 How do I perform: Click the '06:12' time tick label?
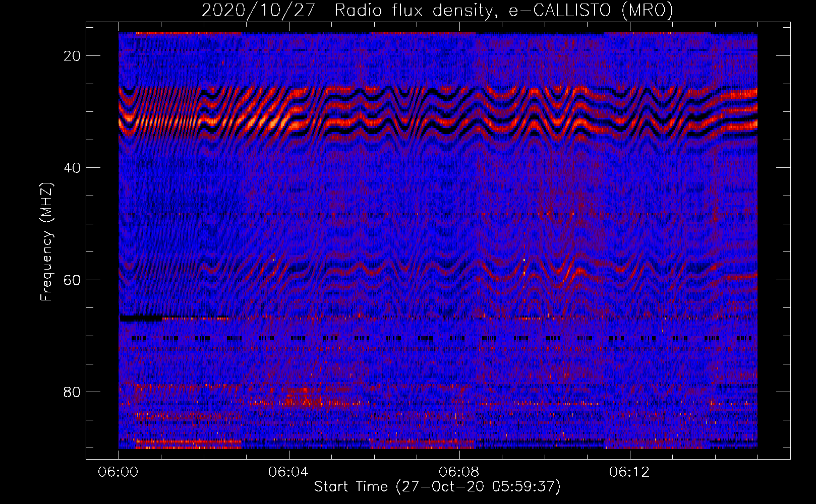(x=629, y=472)
